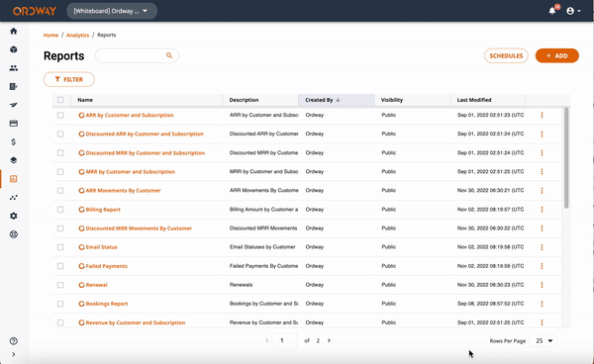594x364 pixels.
Task: Expand the sidebar with bottom chevron
Action: (x=14, y=354)
